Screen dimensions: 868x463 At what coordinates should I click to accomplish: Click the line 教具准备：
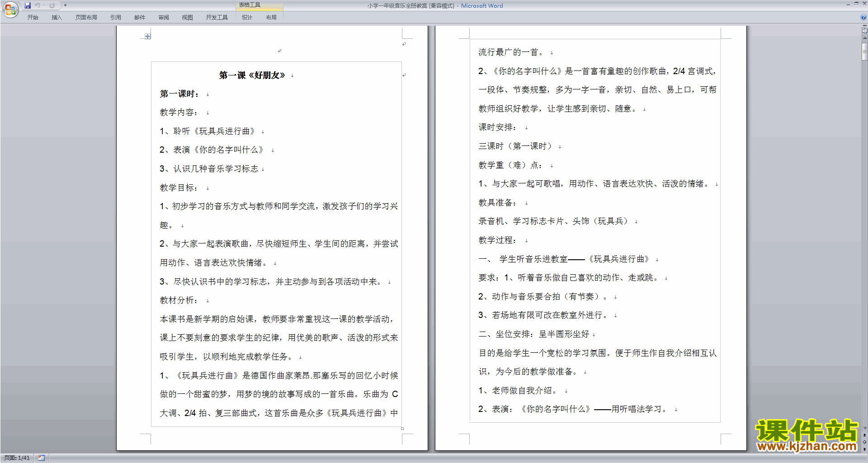497,203
